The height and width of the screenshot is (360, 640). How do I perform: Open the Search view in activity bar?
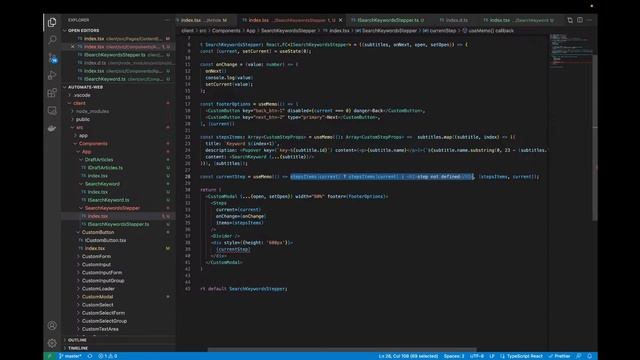tap(52, 40)
